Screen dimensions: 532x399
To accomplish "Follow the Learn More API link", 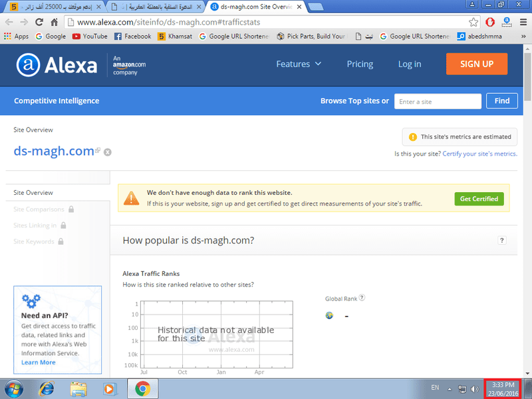I will (x=39, y=362).
